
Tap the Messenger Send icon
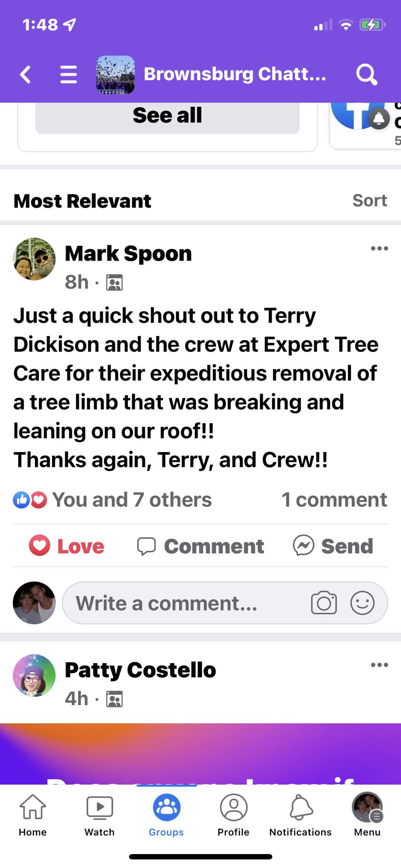click(304, 545)
